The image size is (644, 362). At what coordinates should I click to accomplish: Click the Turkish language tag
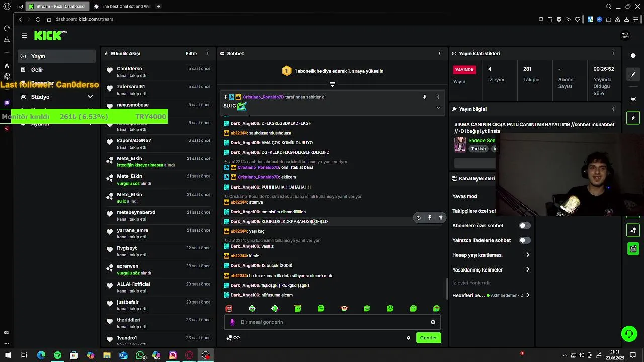(x=478, y=149)
